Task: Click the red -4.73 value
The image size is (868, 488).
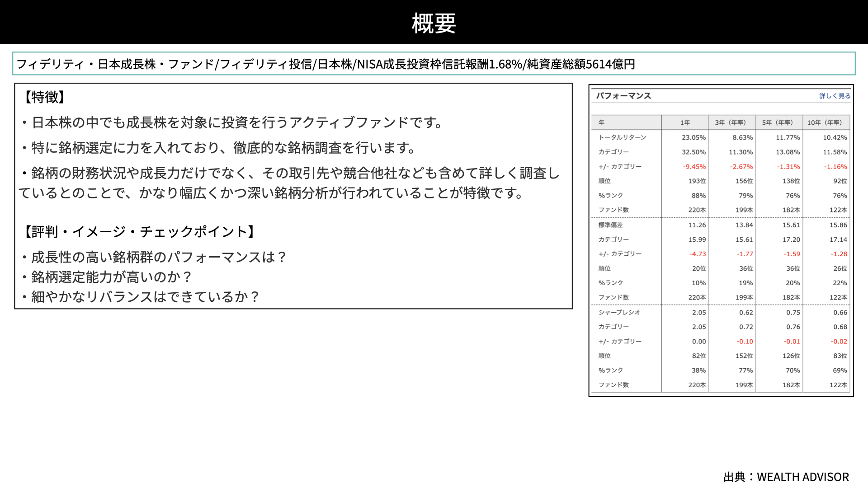Action: tap(698, 254)
